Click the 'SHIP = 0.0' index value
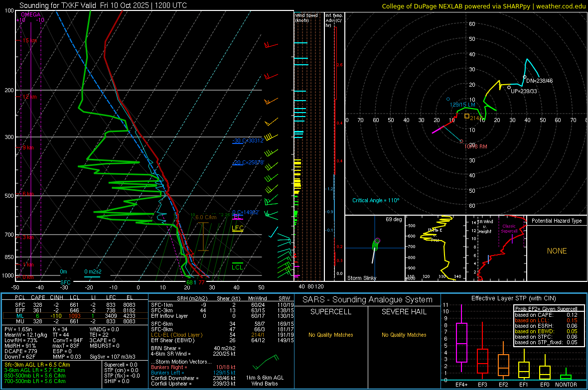Screen dimensions: 588x390 (x=117, y=381)
